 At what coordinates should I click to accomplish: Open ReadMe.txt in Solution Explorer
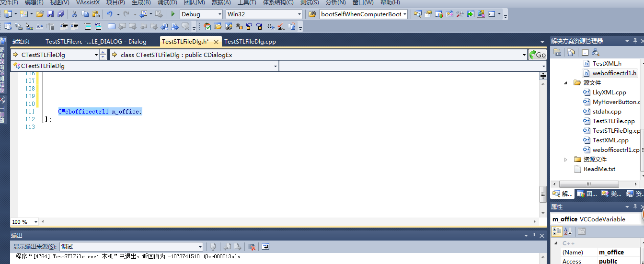595,169
